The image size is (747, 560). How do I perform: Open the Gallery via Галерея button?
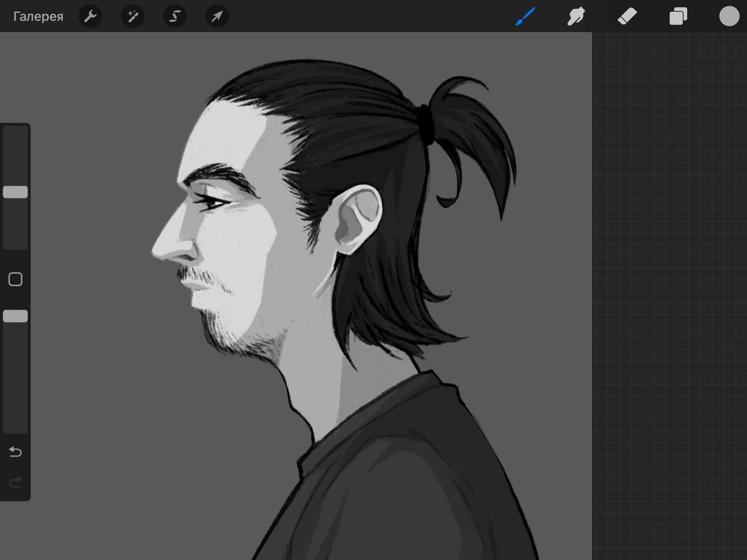[x=38, y=16]
